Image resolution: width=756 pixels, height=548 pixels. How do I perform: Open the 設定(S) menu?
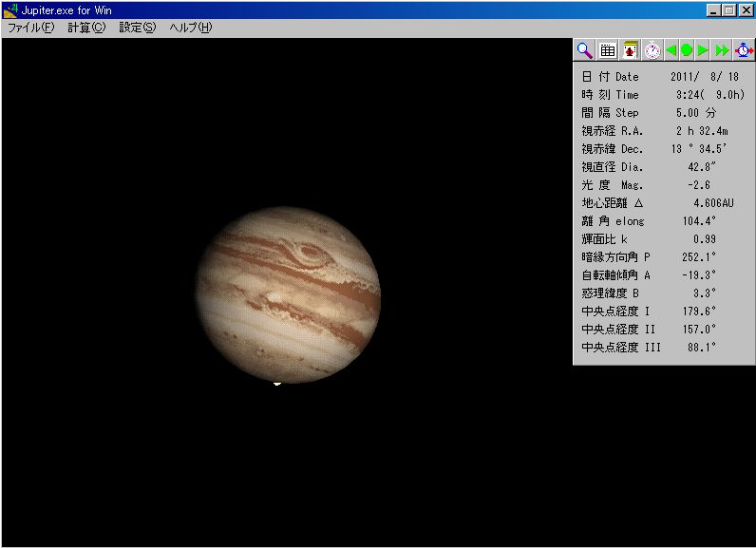[138, 28]
